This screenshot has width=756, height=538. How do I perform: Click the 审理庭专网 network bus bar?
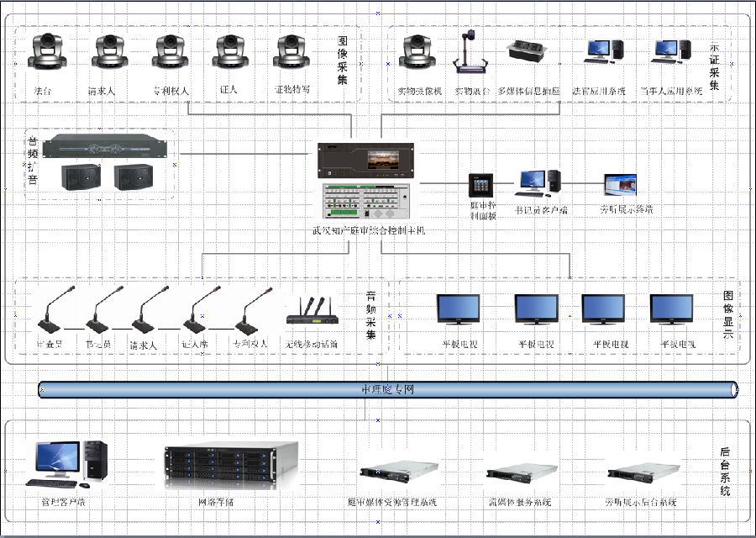pos(387,389)
